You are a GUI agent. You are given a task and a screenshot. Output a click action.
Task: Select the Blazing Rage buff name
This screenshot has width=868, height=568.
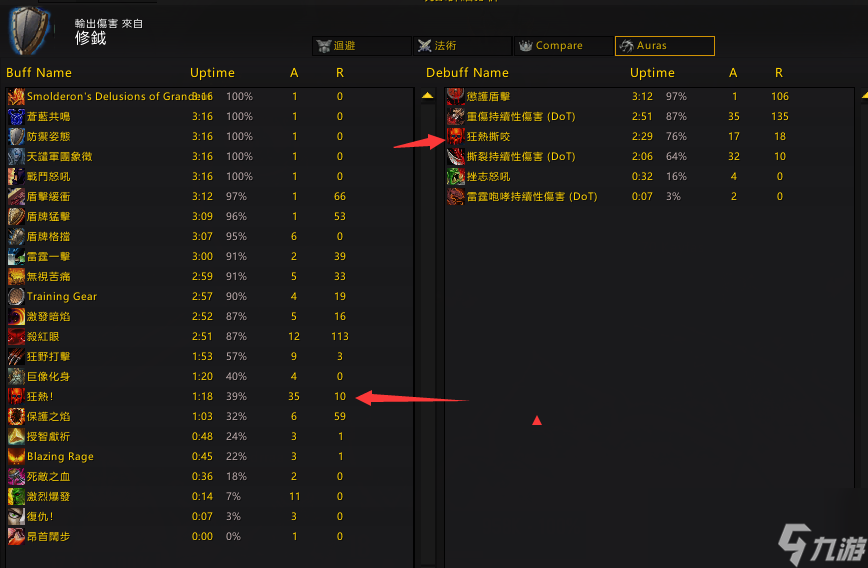[x=60, y=457]
